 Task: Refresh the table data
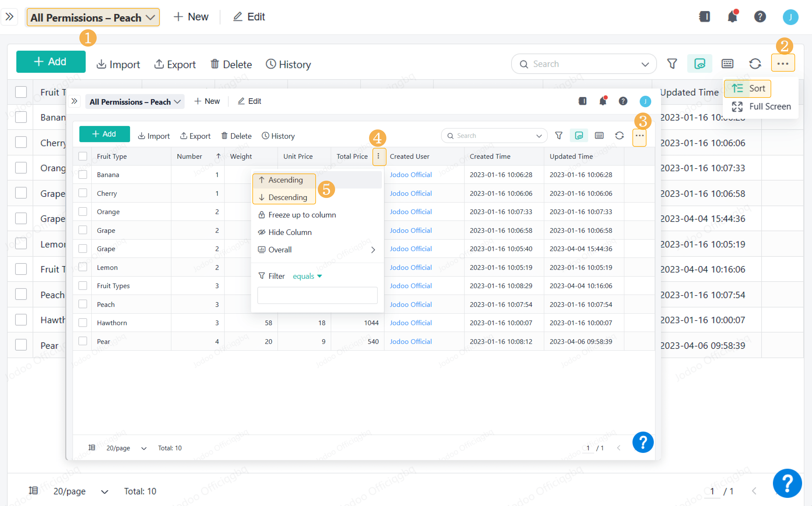pyautogui.click(x=619, y=136)
